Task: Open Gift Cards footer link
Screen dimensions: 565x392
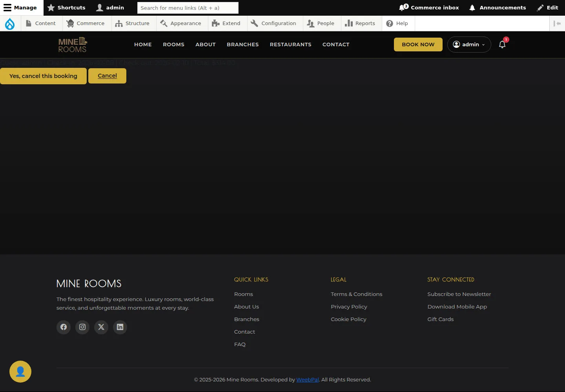Action: 440,319
